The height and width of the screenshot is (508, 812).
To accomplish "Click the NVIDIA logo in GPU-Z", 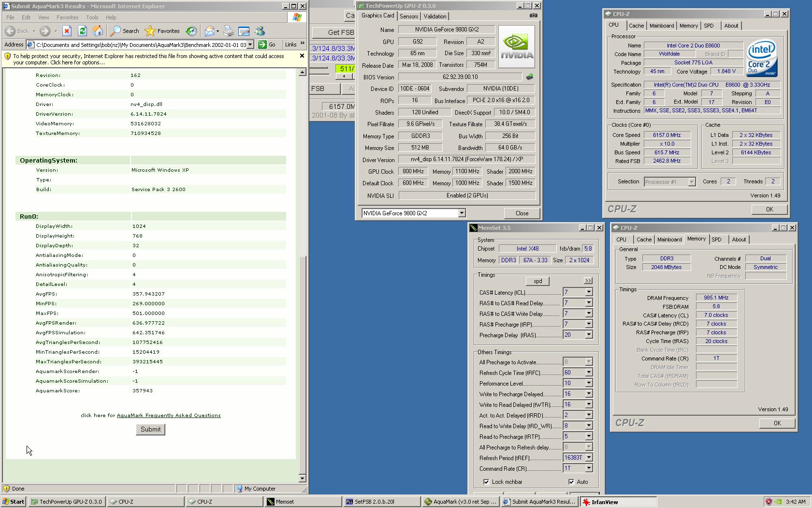I will click(x=516, y=46).
